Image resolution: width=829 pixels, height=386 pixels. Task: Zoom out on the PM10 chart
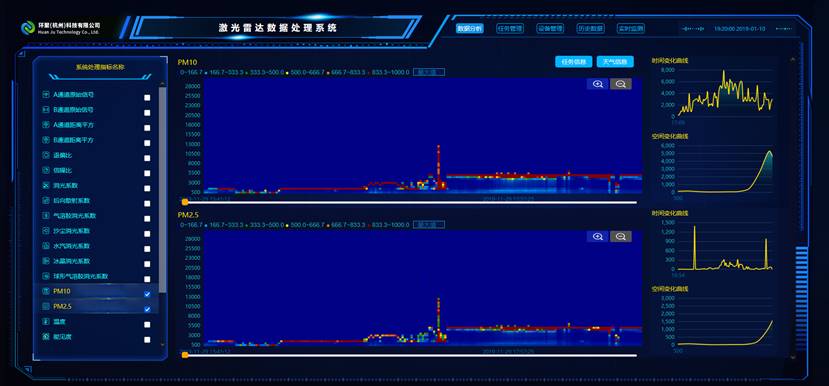click(621, 84)
